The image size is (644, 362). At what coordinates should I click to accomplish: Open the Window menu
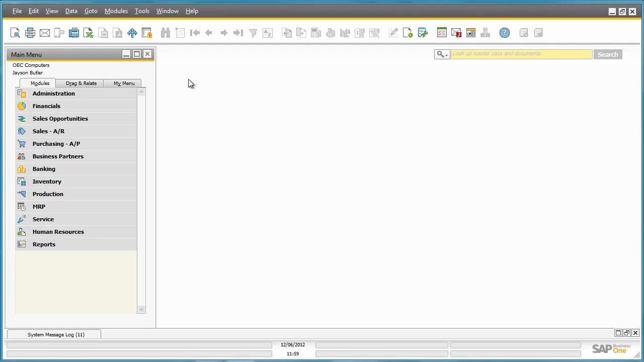click(167, 11)
